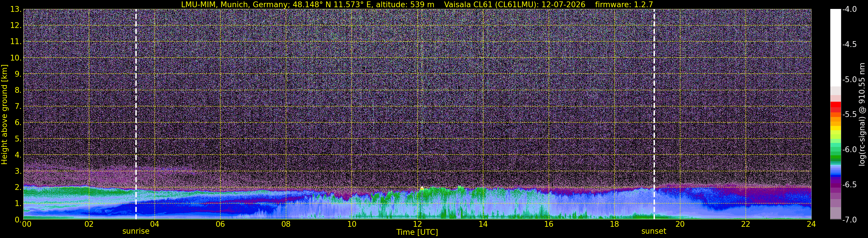Click the '20' time axis tick label
The height and width of the screenshot is (238, 868).
click(x=680, y=224)
